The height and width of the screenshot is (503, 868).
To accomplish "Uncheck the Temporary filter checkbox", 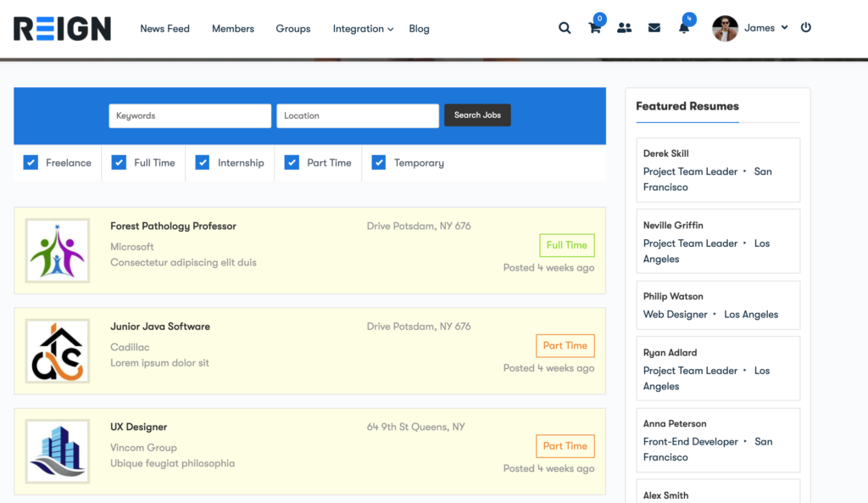I will click(x=379, y=162).
